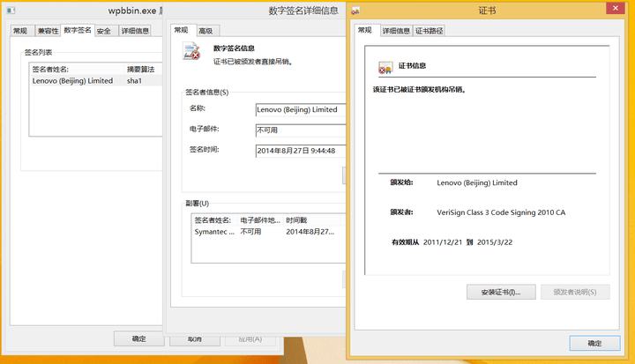Click 安装证书(I)... button
Viewport: 635px width, 364px height.
click(x=501, y=292)
